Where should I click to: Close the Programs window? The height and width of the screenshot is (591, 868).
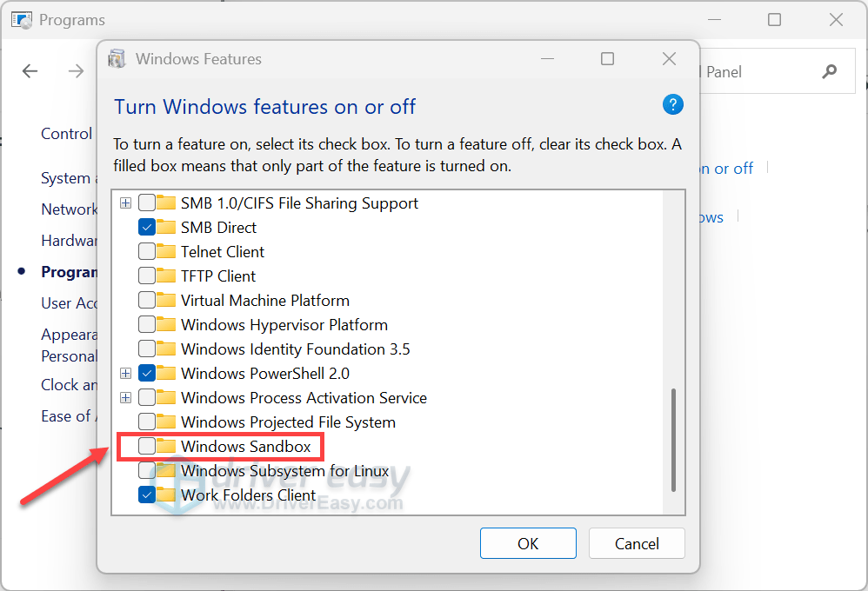pos(836,20)
